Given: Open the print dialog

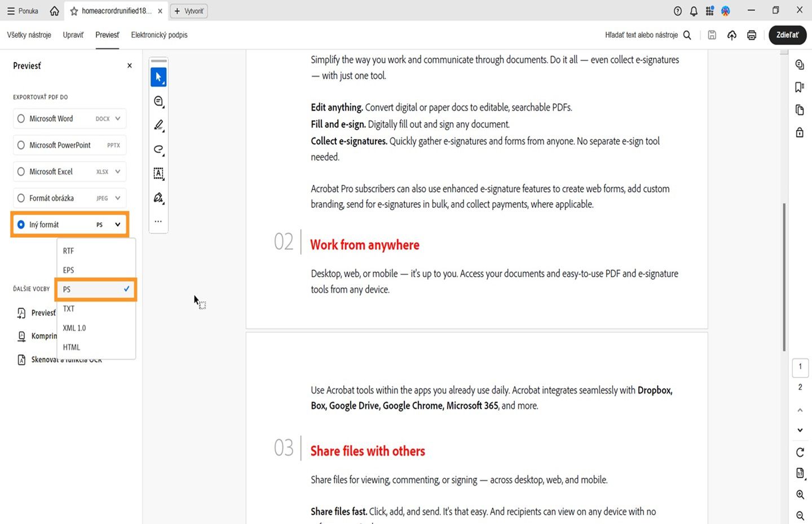Looking at the screenshot, I should 752,35.
